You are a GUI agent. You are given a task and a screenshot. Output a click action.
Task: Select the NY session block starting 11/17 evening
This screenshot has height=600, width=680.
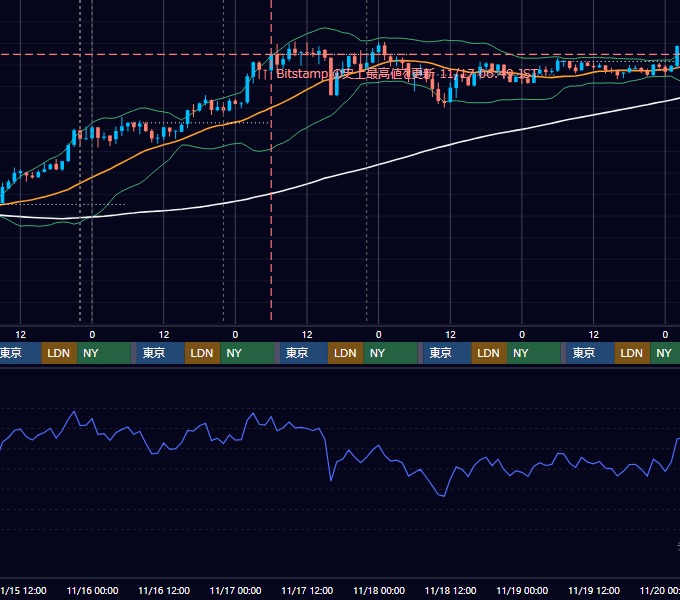tap(390, 353)
